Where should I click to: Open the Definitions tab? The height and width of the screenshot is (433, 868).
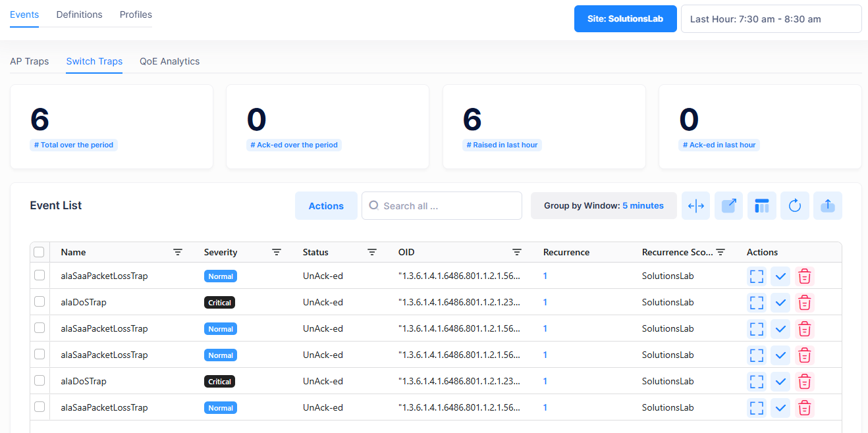79,14
